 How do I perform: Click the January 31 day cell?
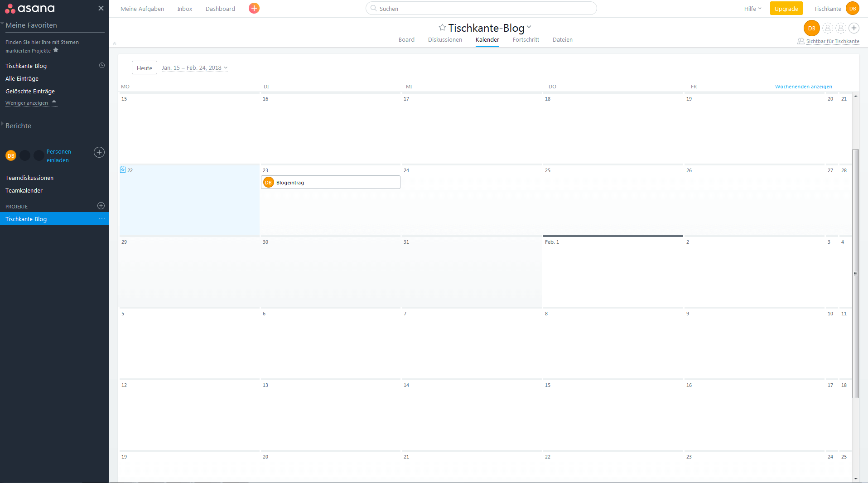(x=471, y=272)
